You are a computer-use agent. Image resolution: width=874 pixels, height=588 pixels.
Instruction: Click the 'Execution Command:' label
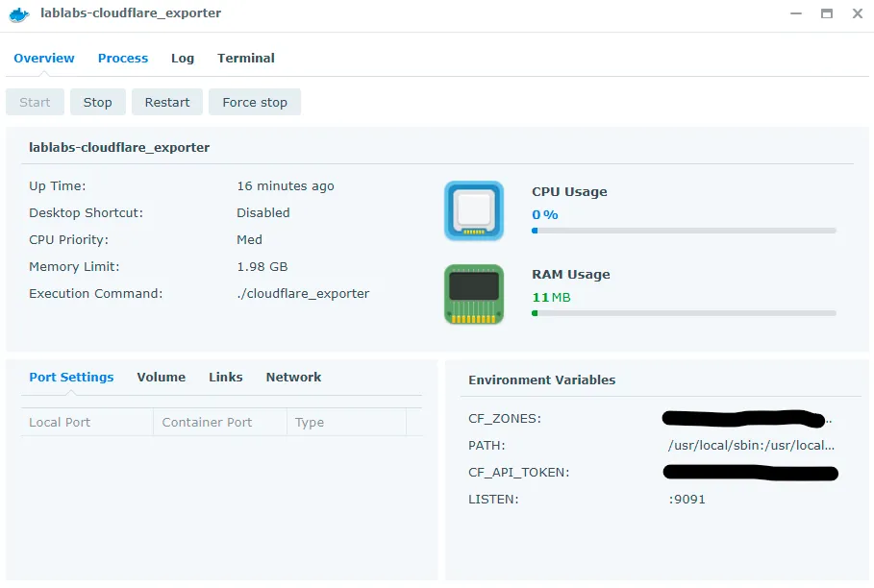point(96,293)
